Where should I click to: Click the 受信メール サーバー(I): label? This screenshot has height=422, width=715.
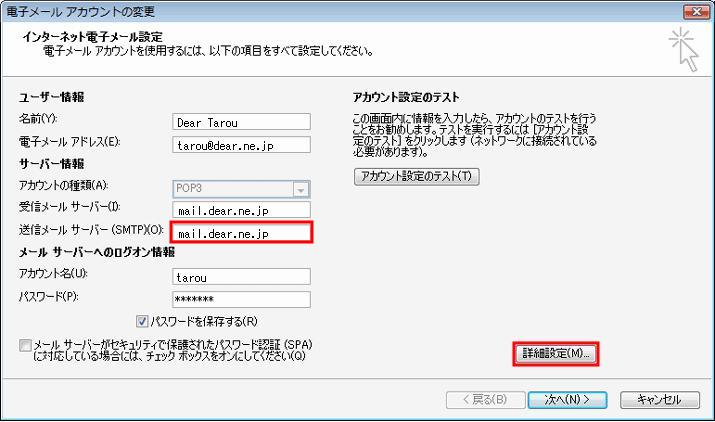click(69, 207)
